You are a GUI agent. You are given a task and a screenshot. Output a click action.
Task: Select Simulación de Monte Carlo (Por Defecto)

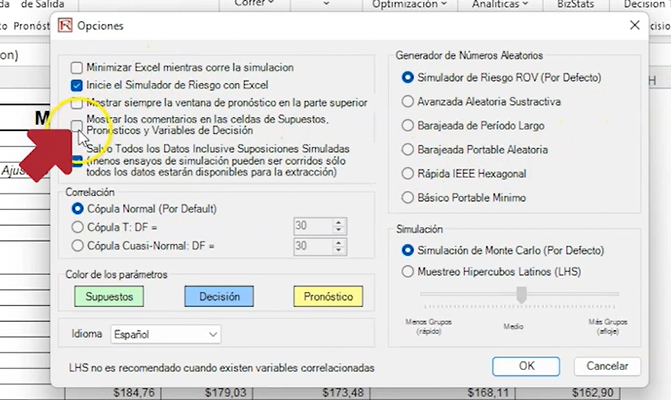[x=407, y=250]
